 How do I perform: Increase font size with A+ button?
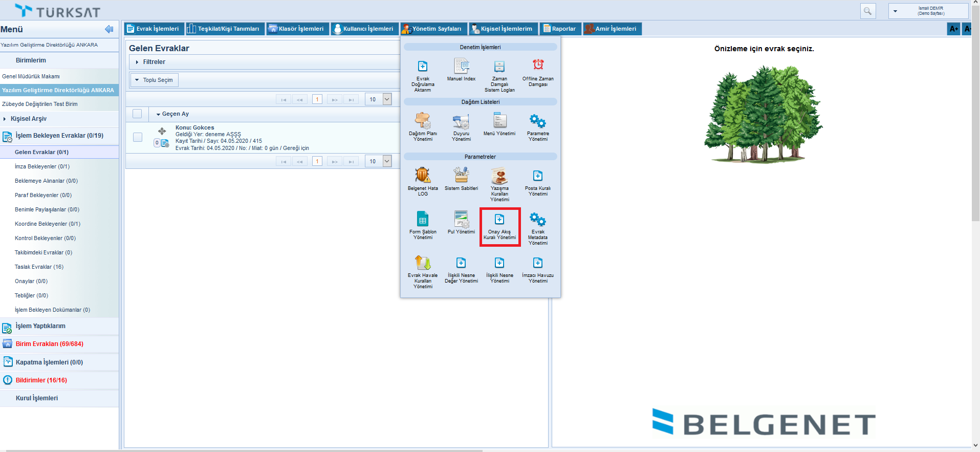coord(953,29)
